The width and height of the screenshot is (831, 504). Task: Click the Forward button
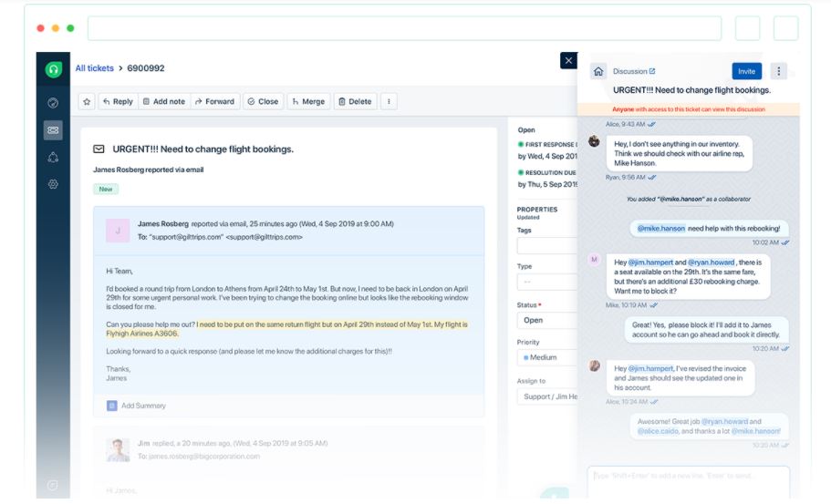tap(214, 102)
